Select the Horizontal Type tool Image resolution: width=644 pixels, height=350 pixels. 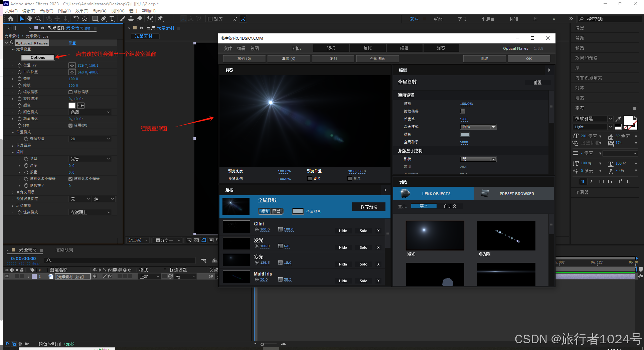click(x=112, y=19)
